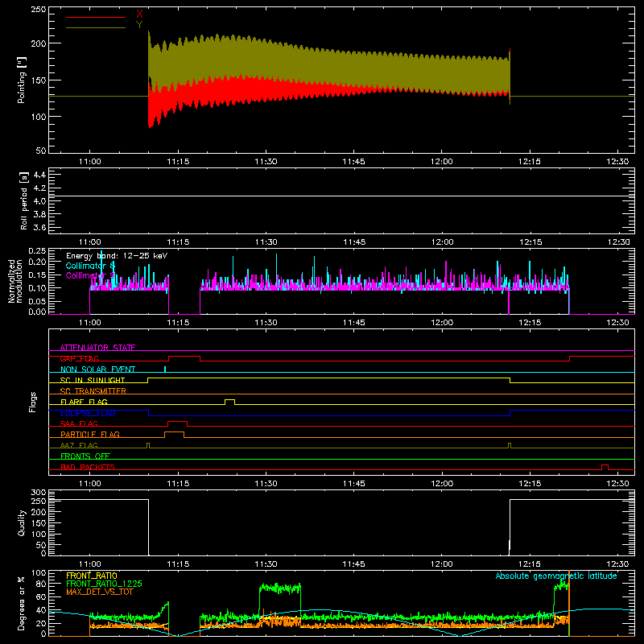Image resolution: width=644 pixels, height=644 pixels.
Task: Select the ATTENUATOR_STATE flag label
Action: click(97, 348)
